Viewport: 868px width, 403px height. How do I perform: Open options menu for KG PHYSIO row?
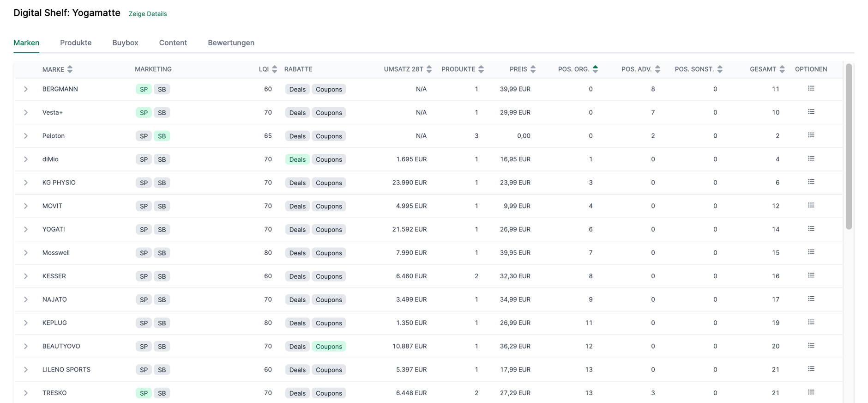click(x=811, y=182)
